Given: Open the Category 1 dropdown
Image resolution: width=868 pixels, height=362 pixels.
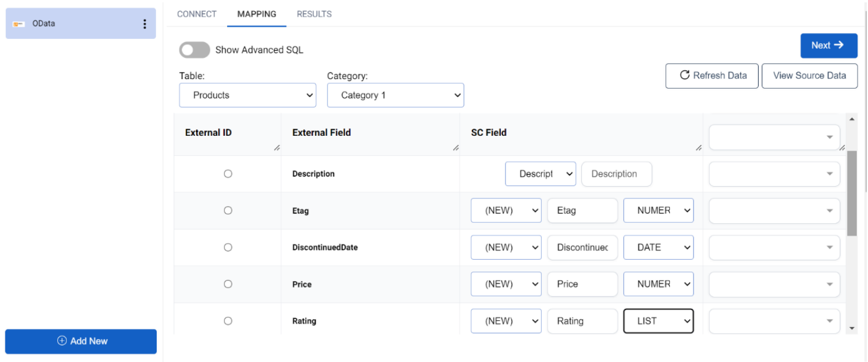Looking at the screenshot, I should click(395, 95).
